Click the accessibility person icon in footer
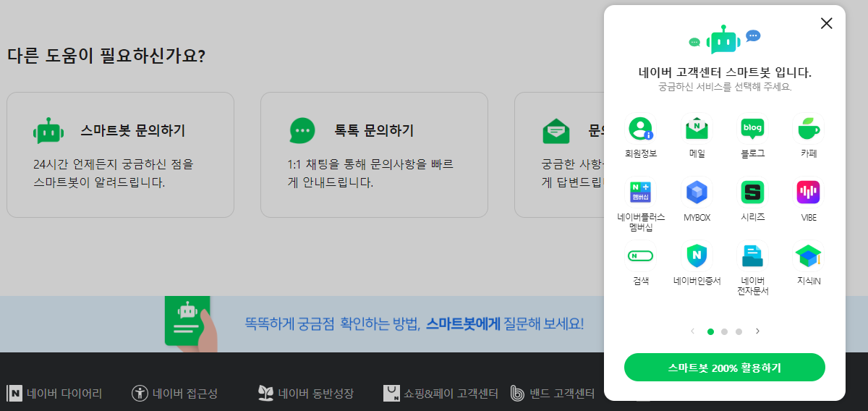 [x=140, y=394]
